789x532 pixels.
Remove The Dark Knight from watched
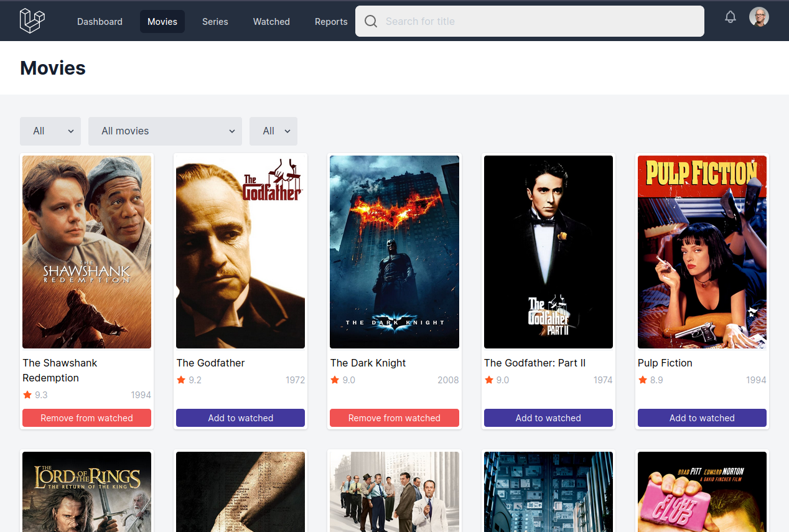click(394, 418)
